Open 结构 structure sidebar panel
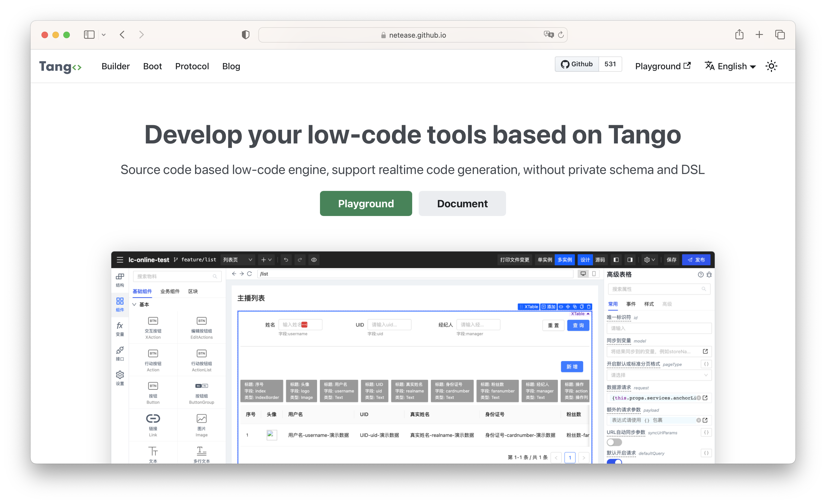 pyautogui.click(x=120, y=280)
